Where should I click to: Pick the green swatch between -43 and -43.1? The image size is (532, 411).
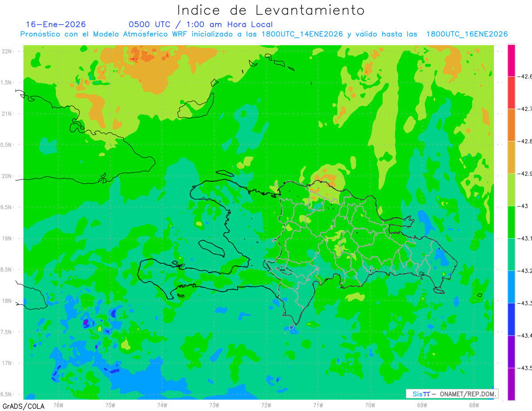point(511,222)
